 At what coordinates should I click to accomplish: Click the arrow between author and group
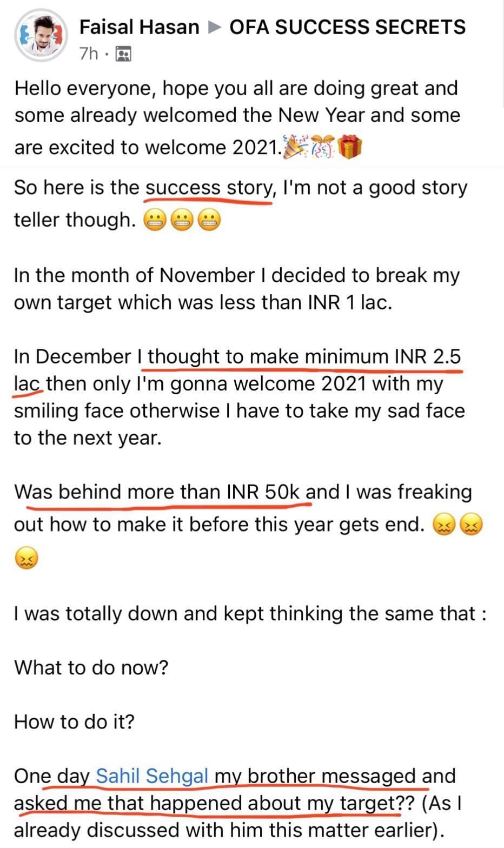(215, 27)
